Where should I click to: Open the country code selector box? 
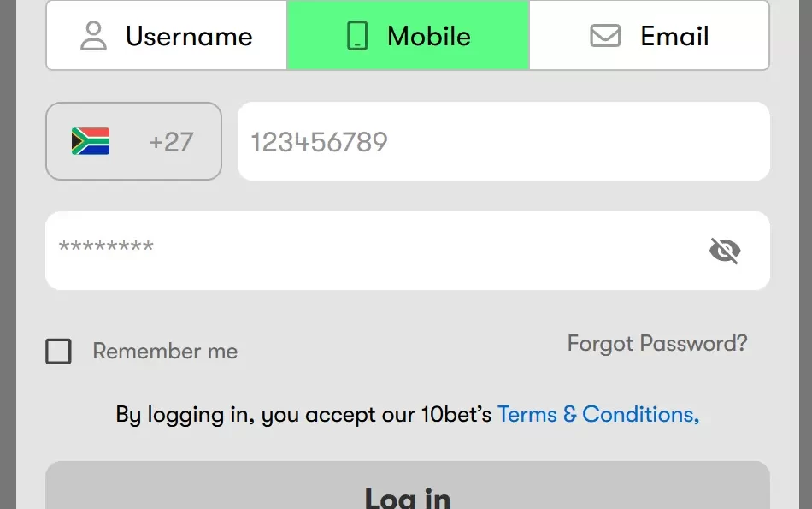133,141
